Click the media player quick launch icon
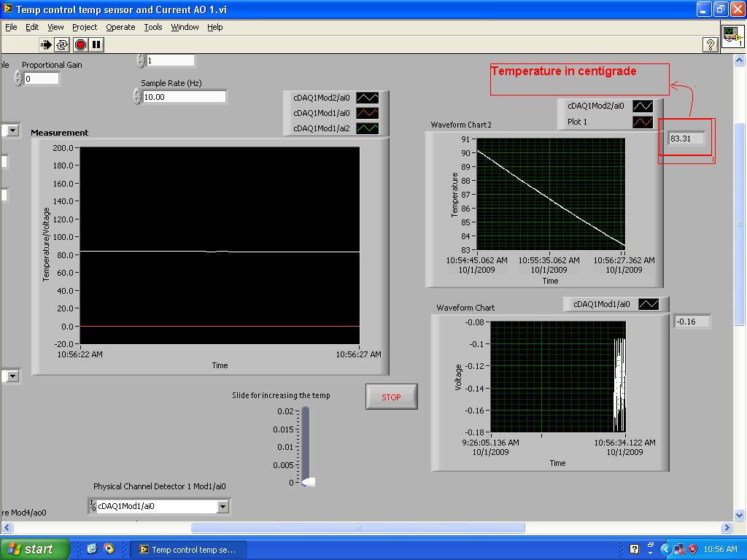This screenshot has height=560, width=747. pyautogui.click(x=109, y=549)
